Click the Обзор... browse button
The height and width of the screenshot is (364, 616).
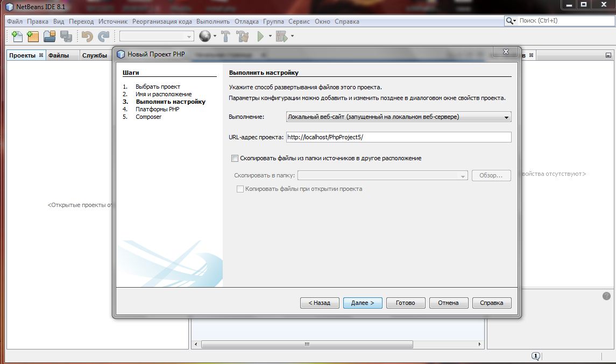click(491, 175)
